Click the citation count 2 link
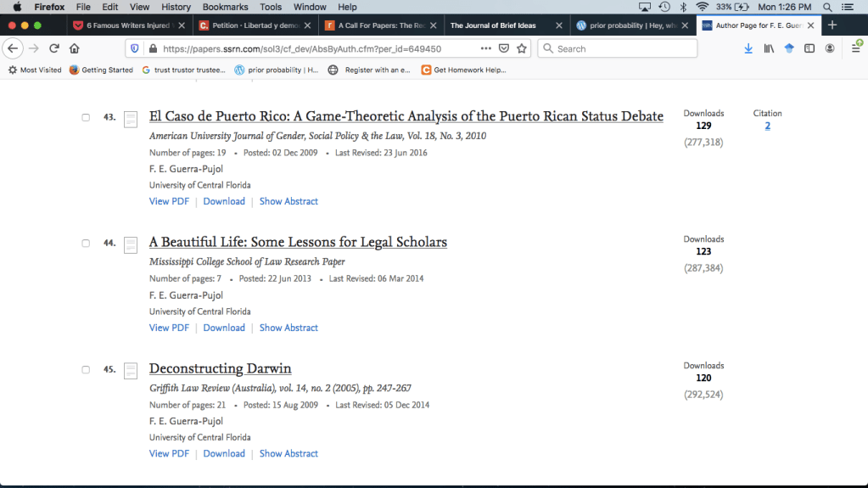This screenshot has width=868, height=488. [767, 126]
